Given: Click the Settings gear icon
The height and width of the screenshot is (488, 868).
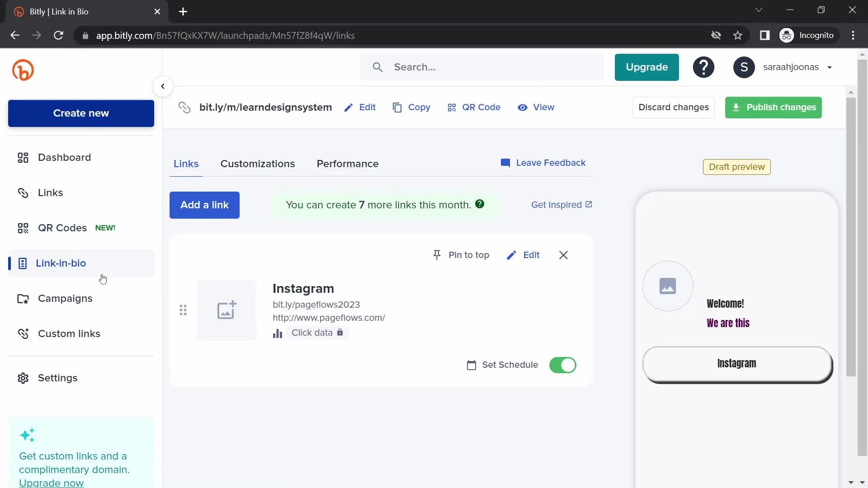Looking at the screenshot, I should pyautogui.click(x=23, y=378).
